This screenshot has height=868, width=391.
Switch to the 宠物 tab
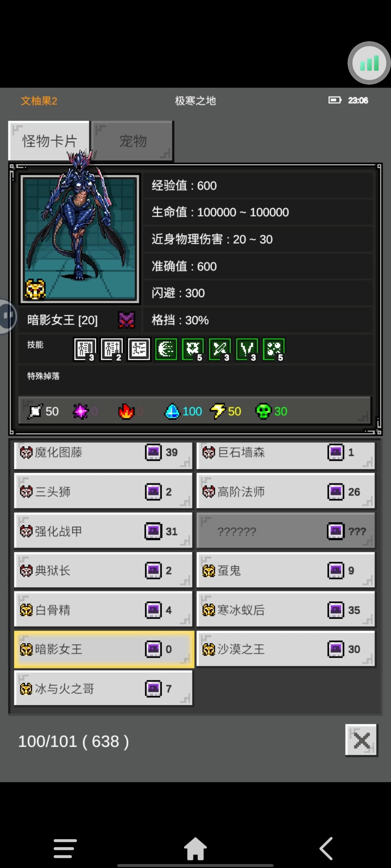133,141
